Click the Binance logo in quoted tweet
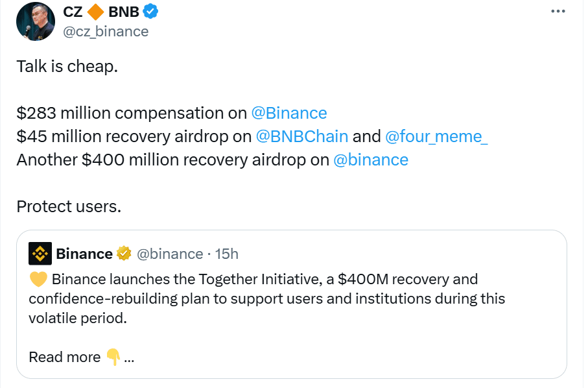Viewport: 588px width, 388px height. tap(40, 254)
